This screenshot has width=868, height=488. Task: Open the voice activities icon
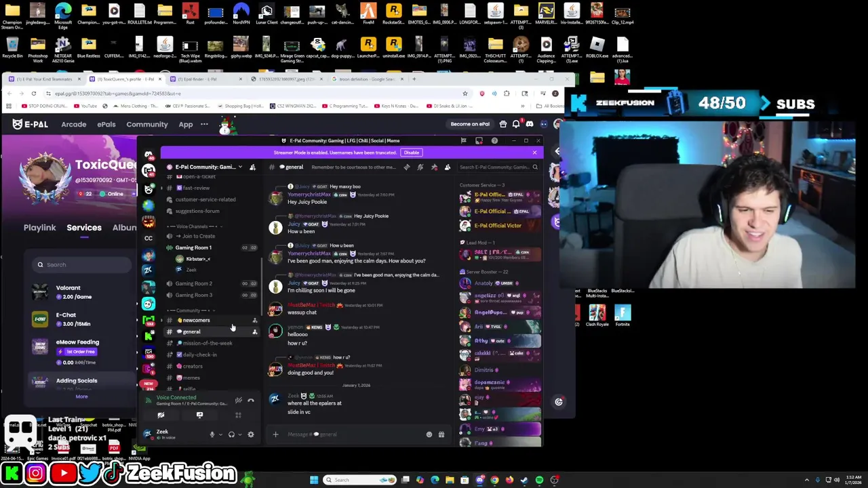pos(238,415)
